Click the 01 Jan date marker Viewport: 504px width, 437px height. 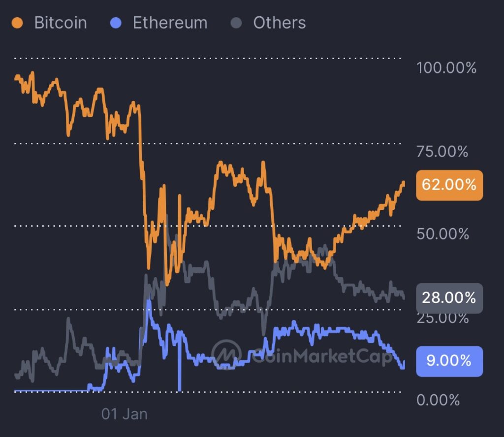click(x=125, y=414)
